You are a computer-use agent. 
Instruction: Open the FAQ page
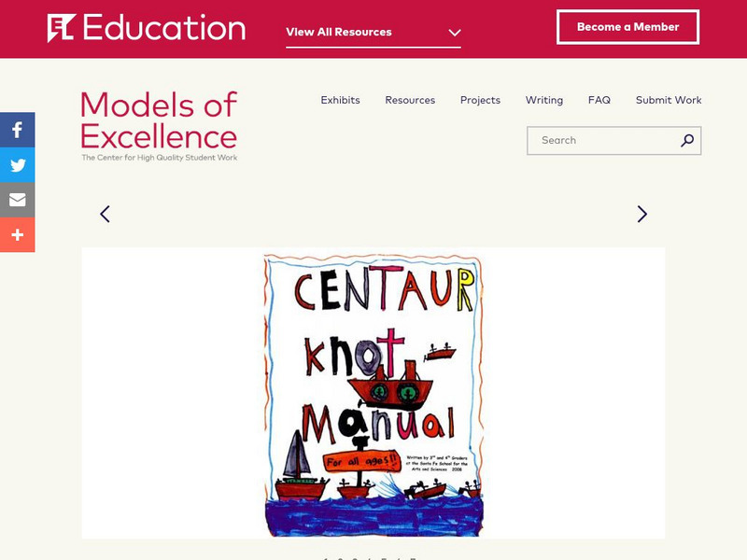599,100
